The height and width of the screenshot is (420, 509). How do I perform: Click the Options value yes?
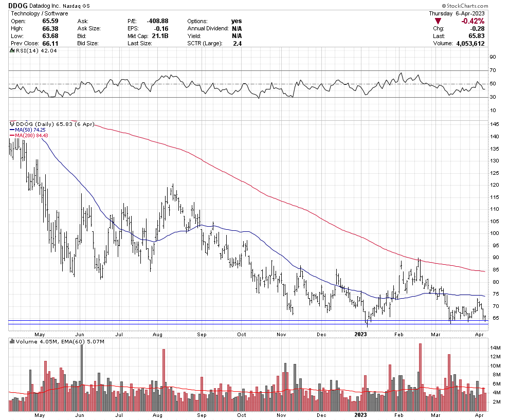pyautogui.click(x=237, y=21)
